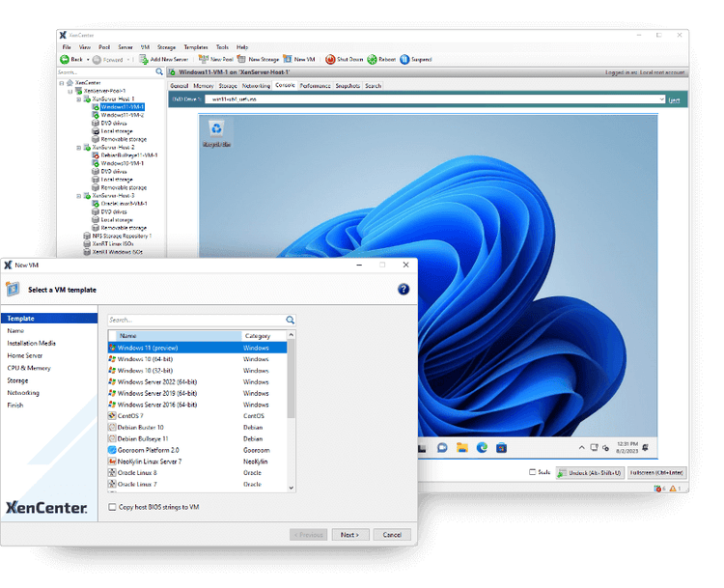Open Chat app in VM taskbar

click(442, 448)
